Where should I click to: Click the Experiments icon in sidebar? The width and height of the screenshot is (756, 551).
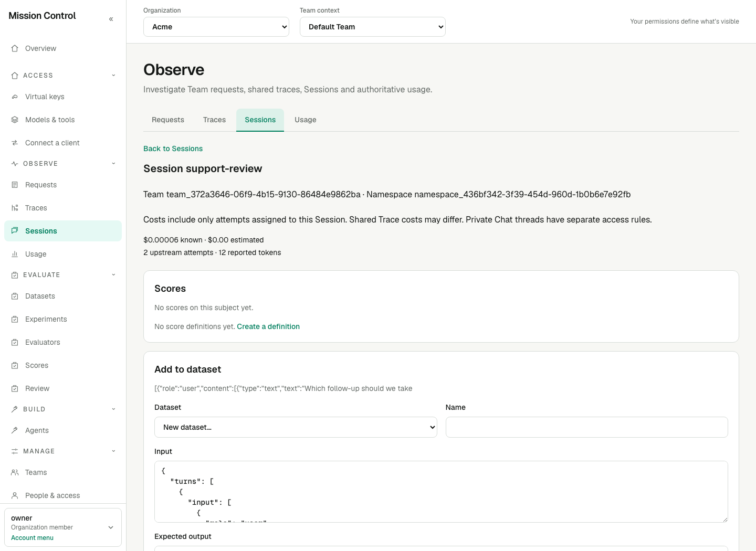click(x=15, y=319)
